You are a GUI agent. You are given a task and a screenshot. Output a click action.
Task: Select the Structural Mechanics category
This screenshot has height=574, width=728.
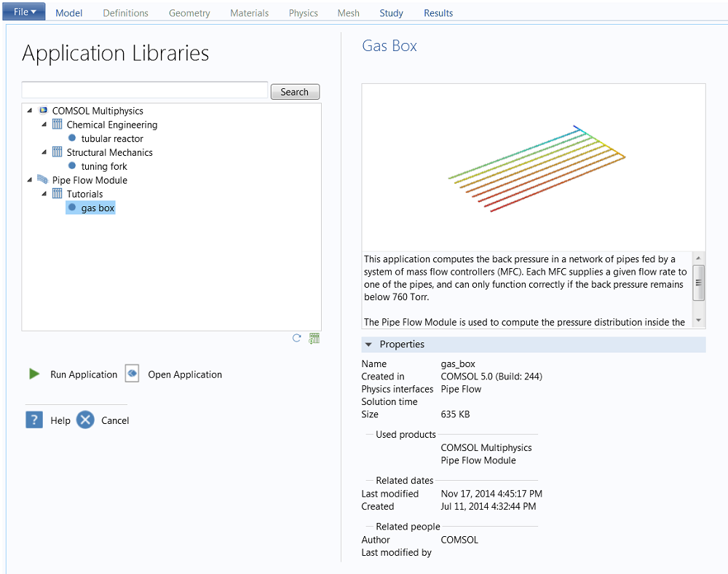point(110,152)
